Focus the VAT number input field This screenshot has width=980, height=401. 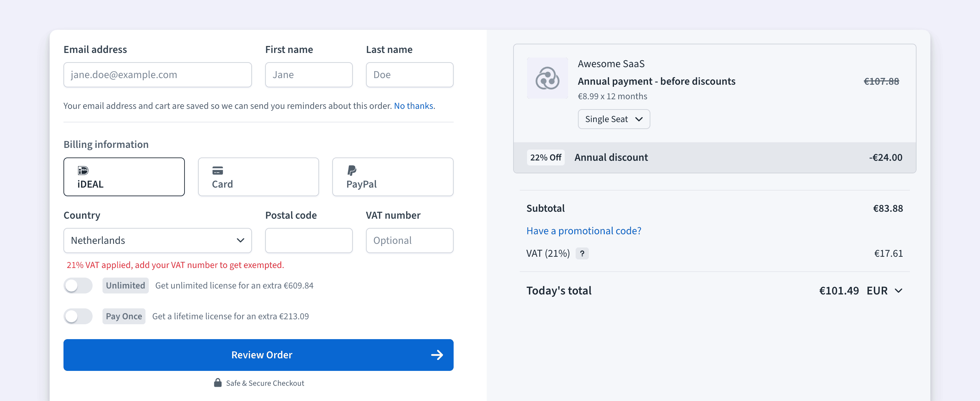[x=409, y=240]
